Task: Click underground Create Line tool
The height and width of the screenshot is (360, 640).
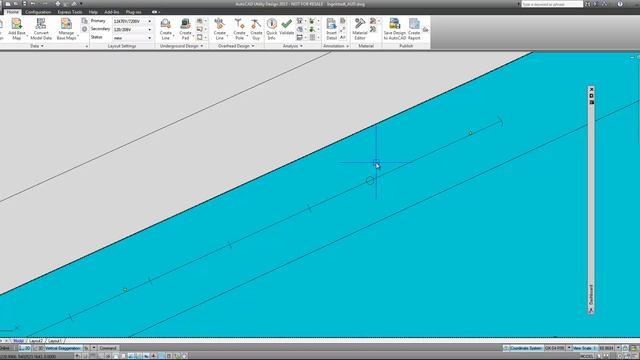Action: point(166,29)
